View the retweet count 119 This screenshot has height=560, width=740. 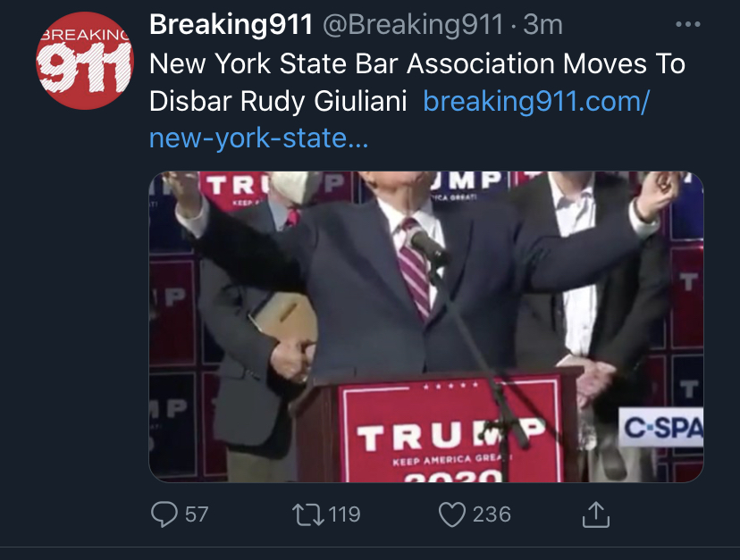coord(344,514)
